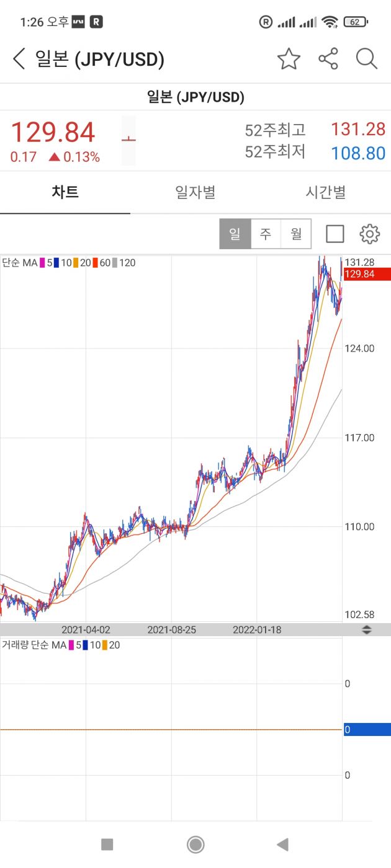Viewport: 391px width, 868px height.
Task: Tap the red 129.84 price marker
Action: [x=366, y=274]
